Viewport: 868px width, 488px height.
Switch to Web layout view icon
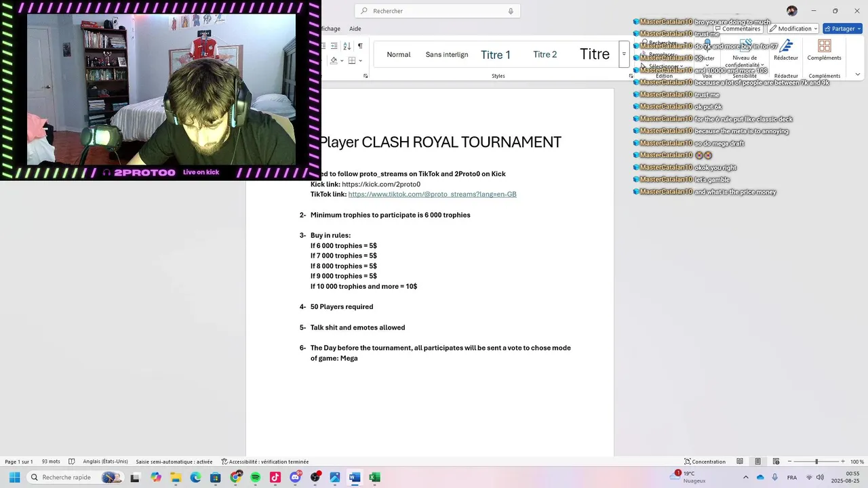pyautogui.click(x=775, y=462)
